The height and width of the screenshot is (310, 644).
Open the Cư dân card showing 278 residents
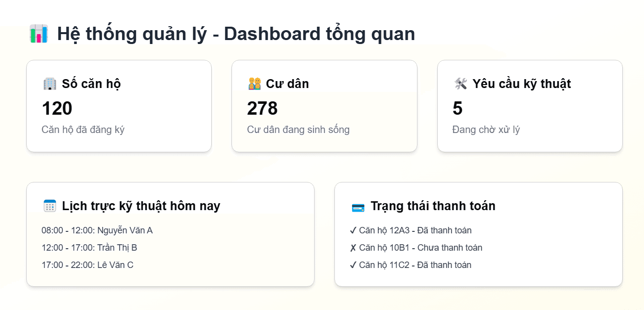click(x=324, y=105)
